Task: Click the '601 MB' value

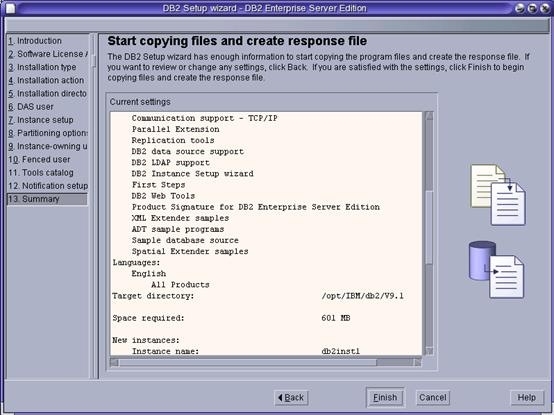Action: pyautogui.click(x=336, y=318)
